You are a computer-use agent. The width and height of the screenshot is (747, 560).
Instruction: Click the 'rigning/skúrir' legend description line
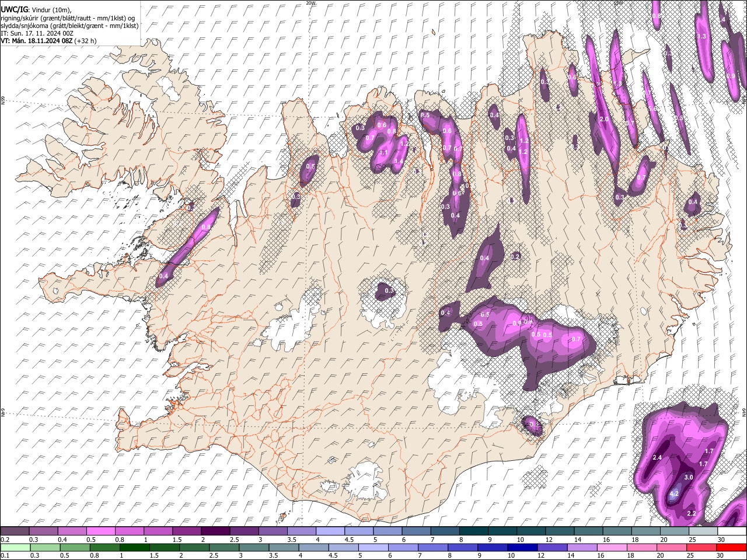point(69,17)
